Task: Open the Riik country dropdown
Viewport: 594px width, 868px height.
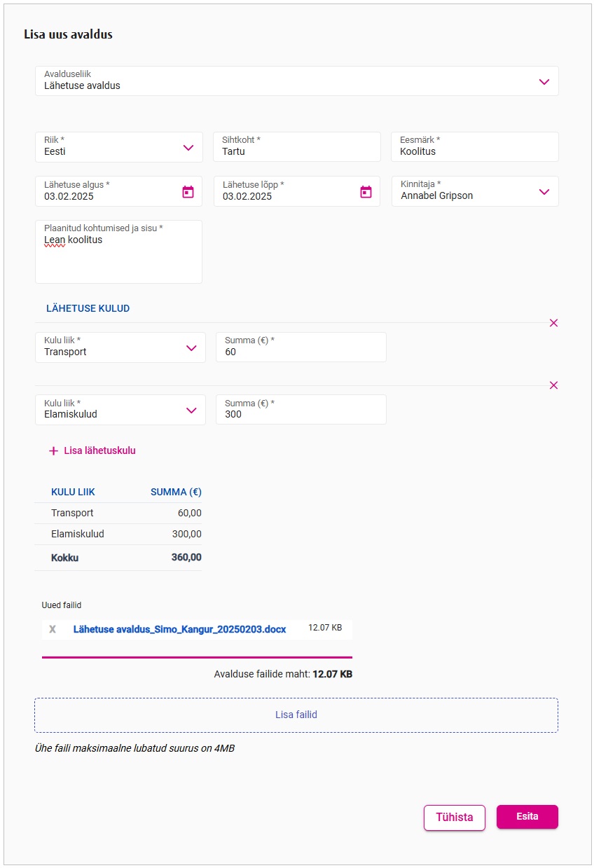Action: coord(188,148)
